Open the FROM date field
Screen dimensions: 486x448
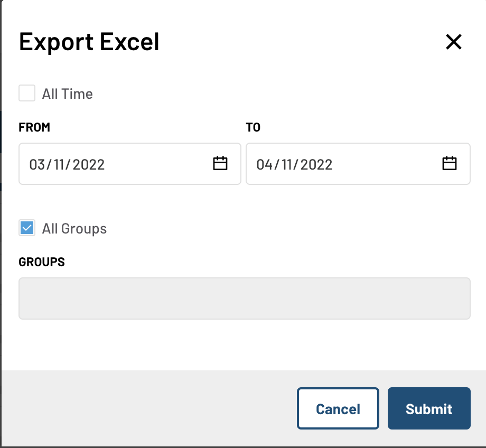pos(106,164)
